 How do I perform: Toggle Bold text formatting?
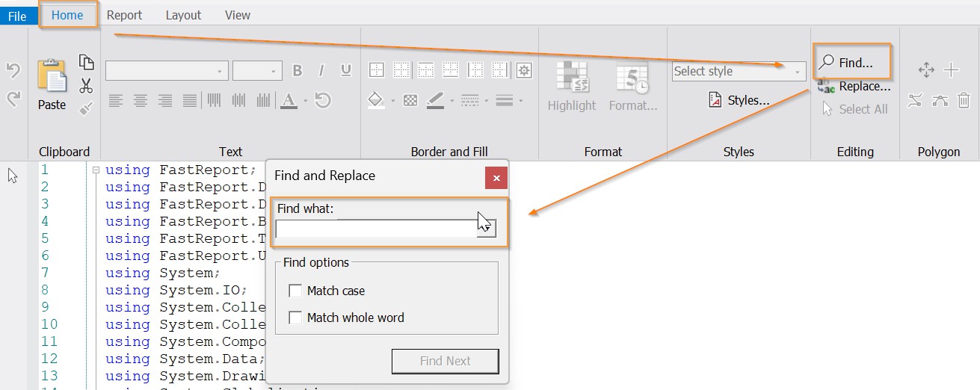point(297,71)
